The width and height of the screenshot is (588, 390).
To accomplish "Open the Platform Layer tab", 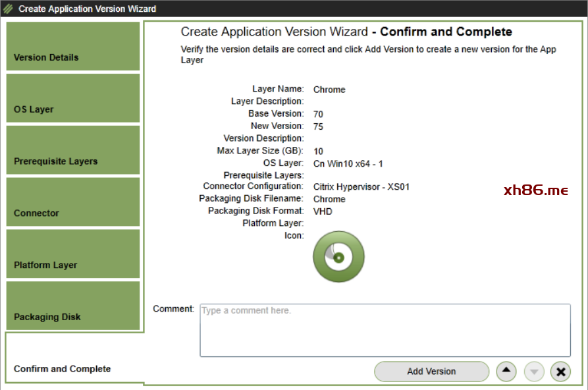I will click(73, 254).
